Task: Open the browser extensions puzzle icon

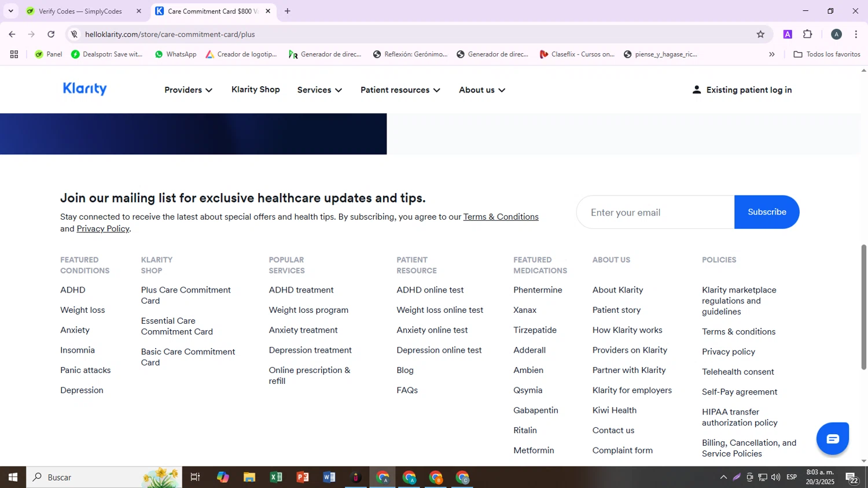Action: tap(808, 34)
